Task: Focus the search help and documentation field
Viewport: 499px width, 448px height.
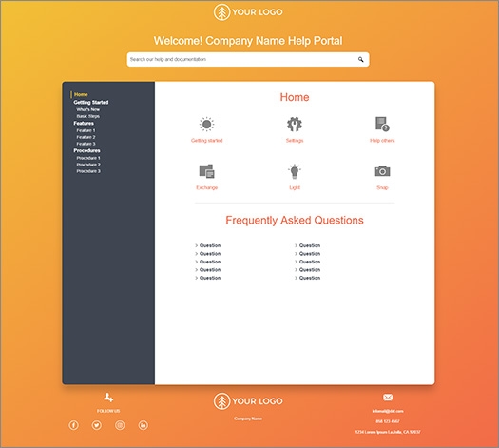Action: tap(248, 59)
